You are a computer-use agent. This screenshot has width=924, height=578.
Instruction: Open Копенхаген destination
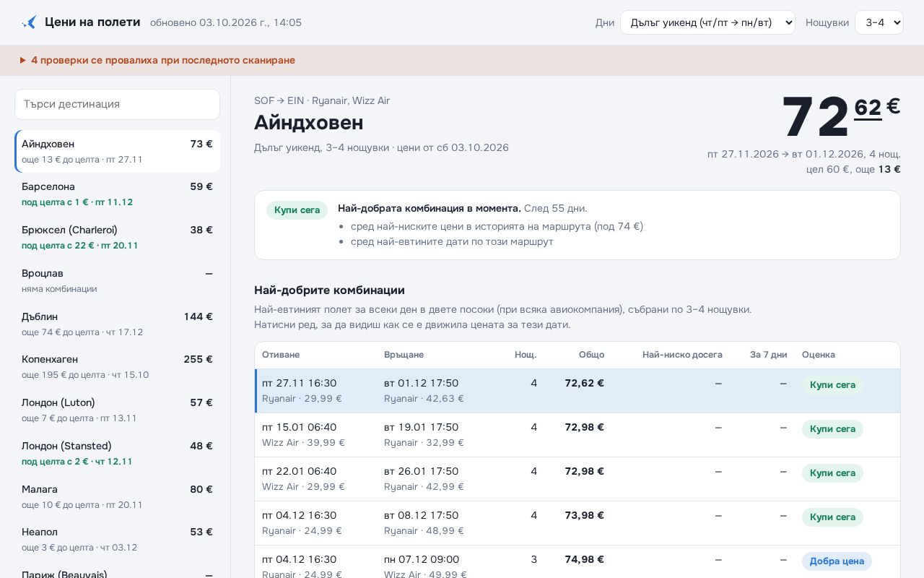click(x=117, y=367)
